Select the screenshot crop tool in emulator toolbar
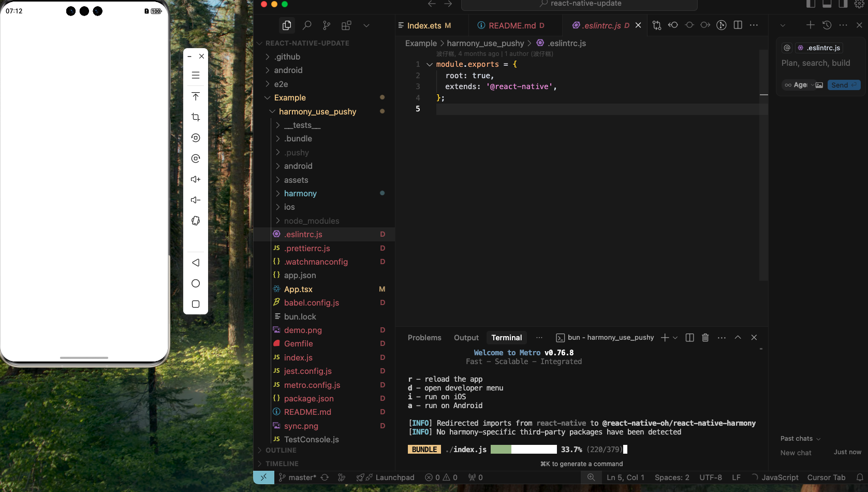Screen dimensions: 868x492 pos(195,117)
